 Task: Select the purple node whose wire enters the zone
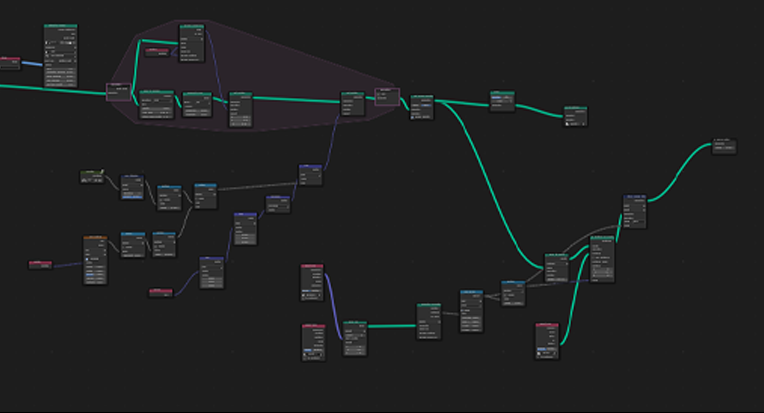(x=310, y=175)
